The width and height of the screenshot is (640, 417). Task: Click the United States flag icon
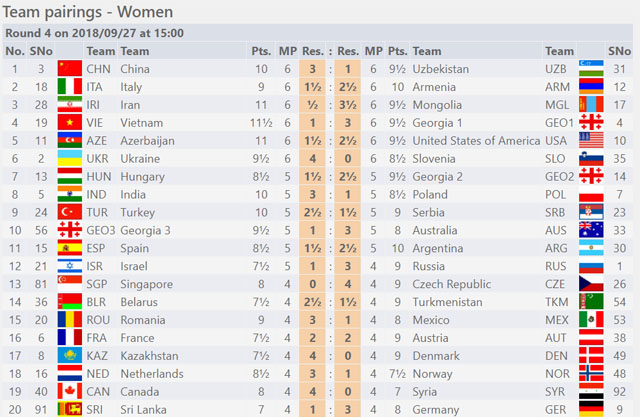(x=591, y=140)
